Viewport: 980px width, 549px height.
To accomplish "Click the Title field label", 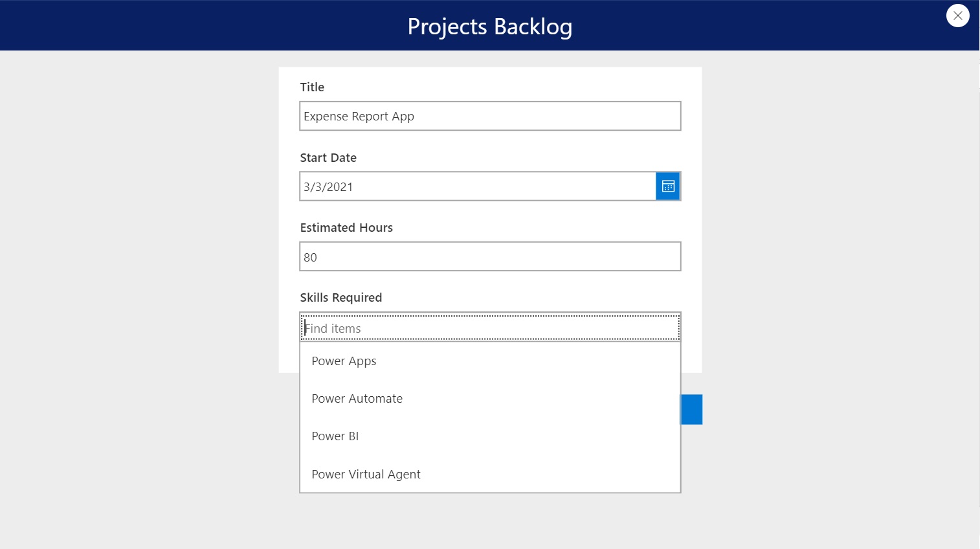I will tap(312, 87).
